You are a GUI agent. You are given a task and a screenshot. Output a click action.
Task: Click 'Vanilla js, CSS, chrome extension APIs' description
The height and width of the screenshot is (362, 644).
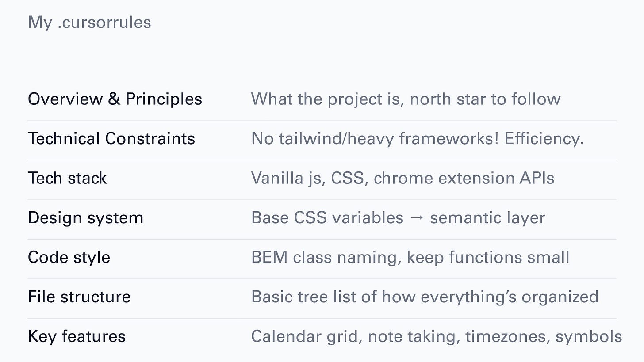[402, 178]
